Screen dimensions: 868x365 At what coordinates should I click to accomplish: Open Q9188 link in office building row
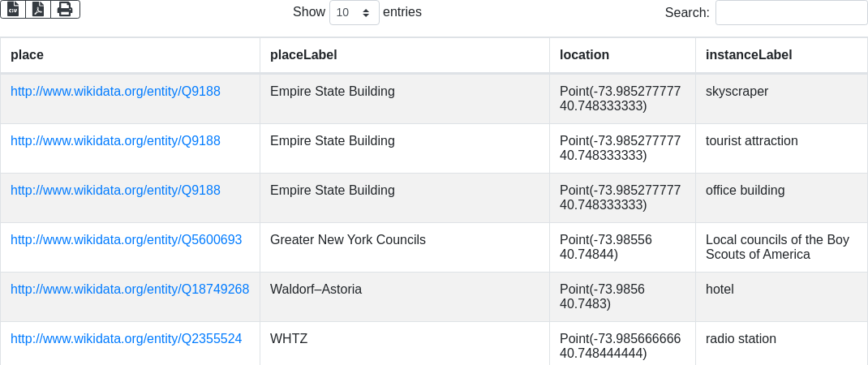(x=115, y=191)
